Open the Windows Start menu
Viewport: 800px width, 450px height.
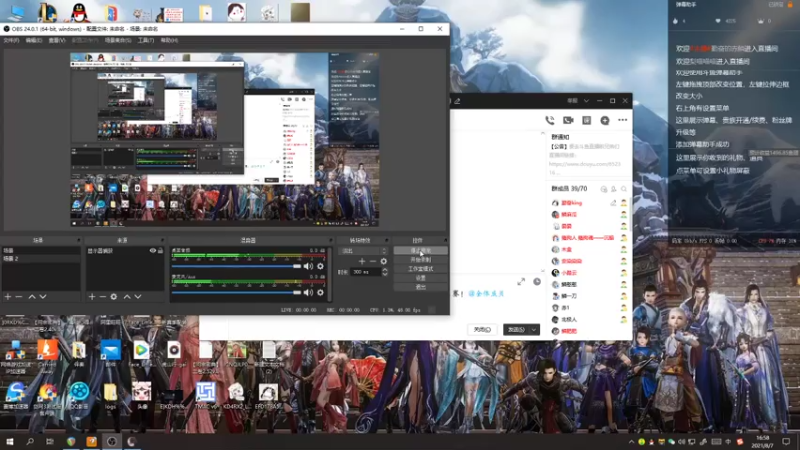10,441
